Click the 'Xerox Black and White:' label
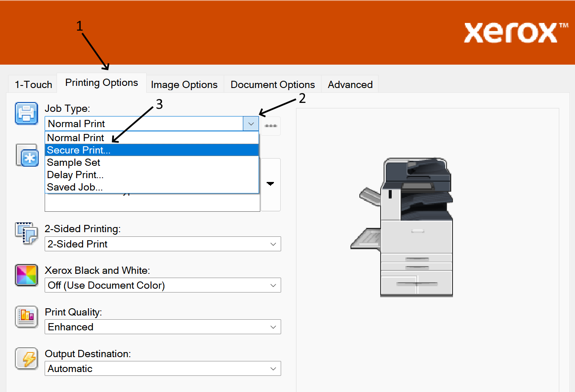The height and width of the screenshot is (392, 575). pos(97,270)
